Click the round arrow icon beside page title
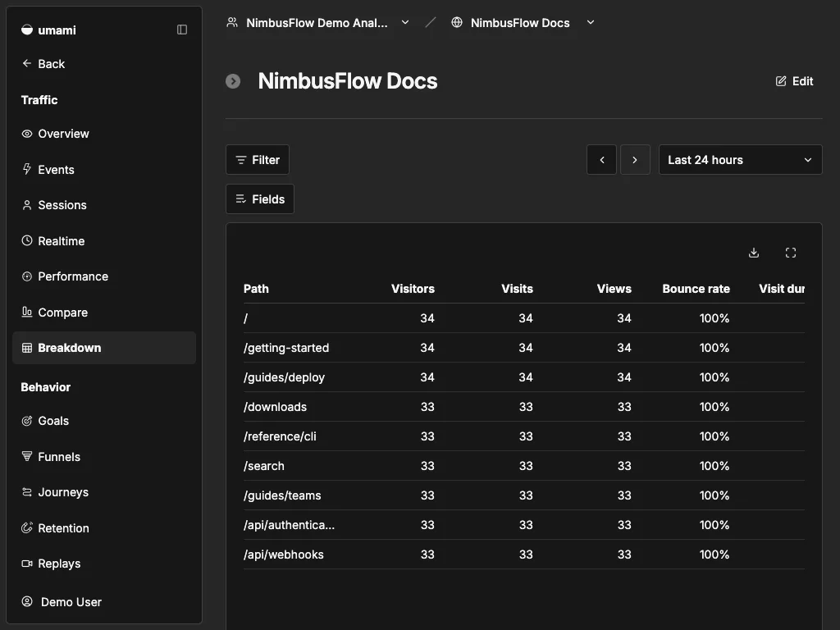Image resolution: width=840 pixels, height=630 pixels. (x=233, y=81)
